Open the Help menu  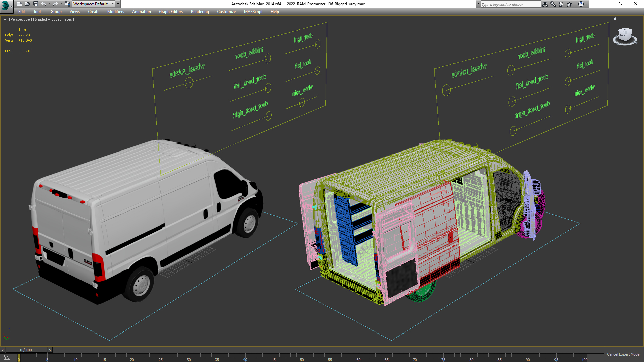275,12
